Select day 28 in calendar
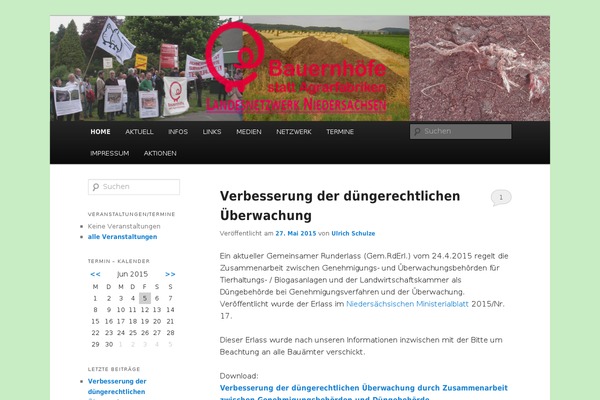Screen dimensions: 600x400 (x=170, y=333)
